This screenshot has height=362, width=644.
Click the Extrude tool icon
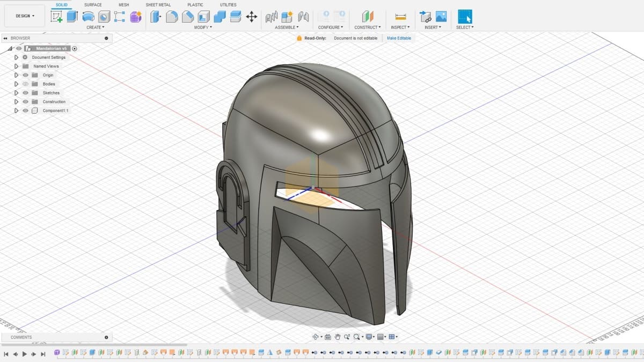coord(72,17)
